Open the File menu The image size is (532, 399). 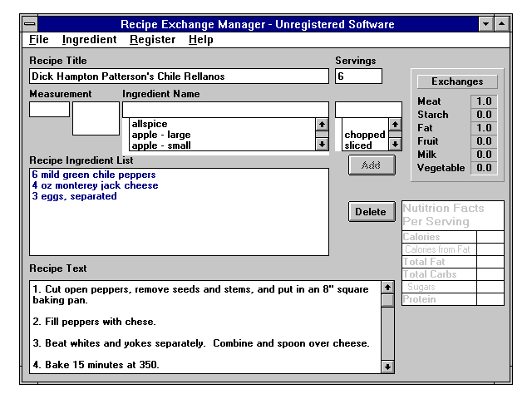click(x=39, y=39)
